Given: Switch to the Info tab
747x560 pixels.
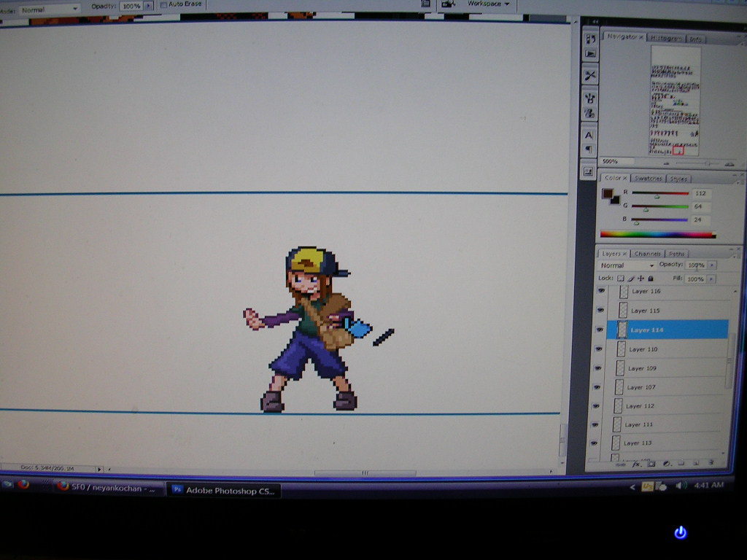Looking at the screenshot, I should (695, 39).
